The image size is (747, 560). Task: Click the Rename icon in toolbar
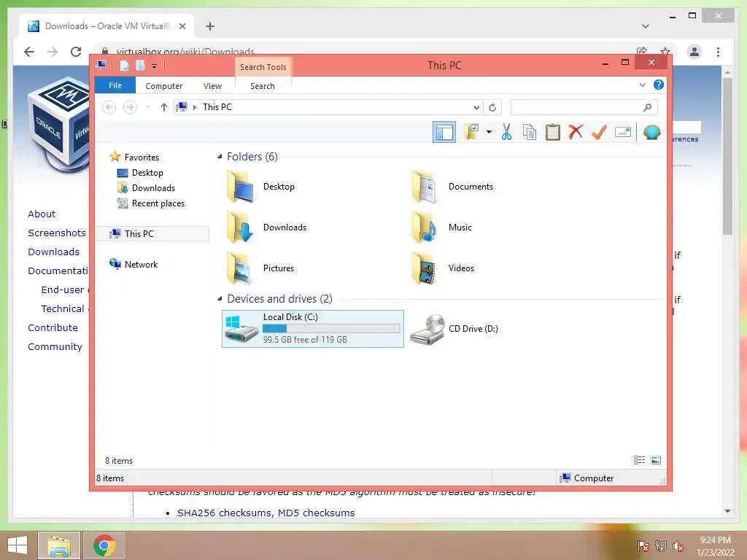[x=623, y=132]
